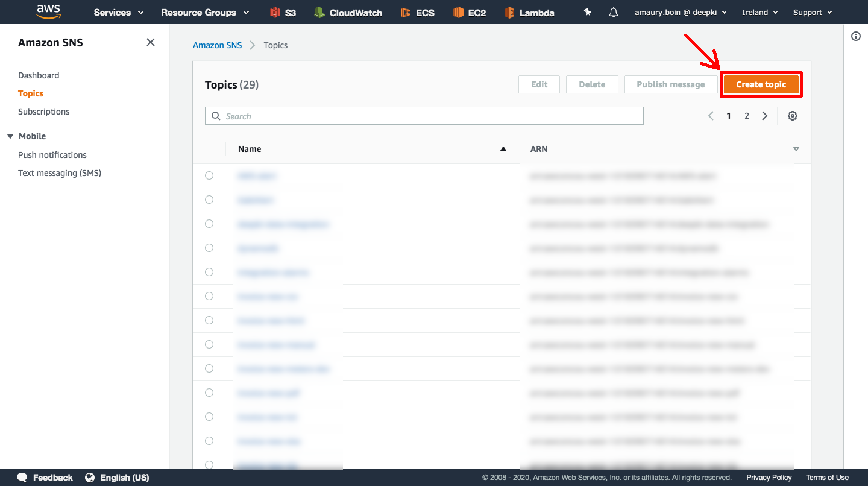Select the first topic row's radio button
Screen dimensions: 868x486
click(209, 175)
